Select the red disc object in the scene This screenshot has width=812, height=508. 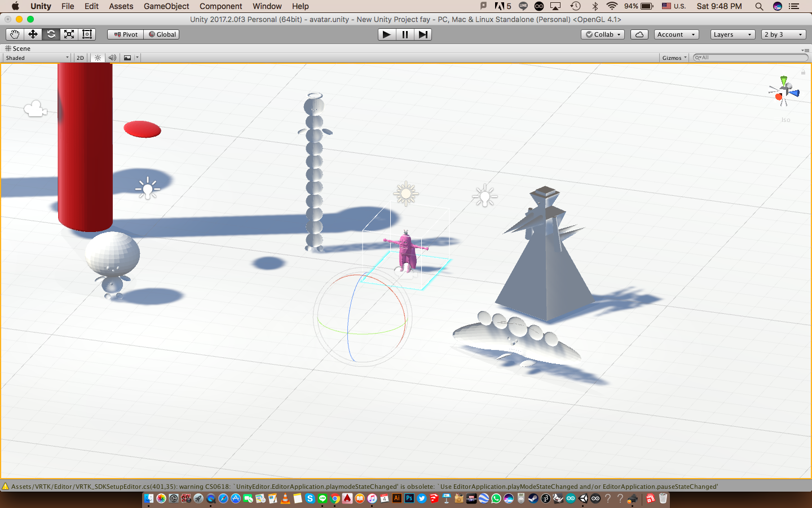tap(142, 129)
